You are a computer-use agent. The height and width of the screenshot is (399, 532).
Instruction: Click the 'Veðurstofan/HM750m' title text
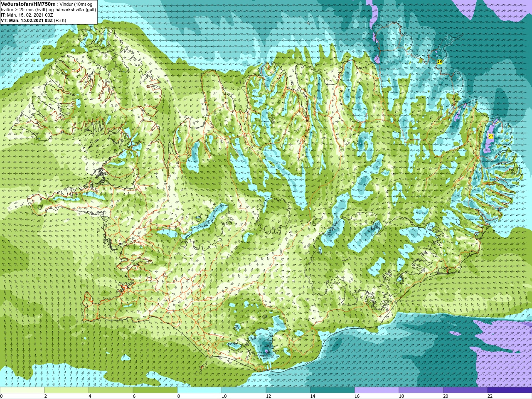tap(29, 4)
